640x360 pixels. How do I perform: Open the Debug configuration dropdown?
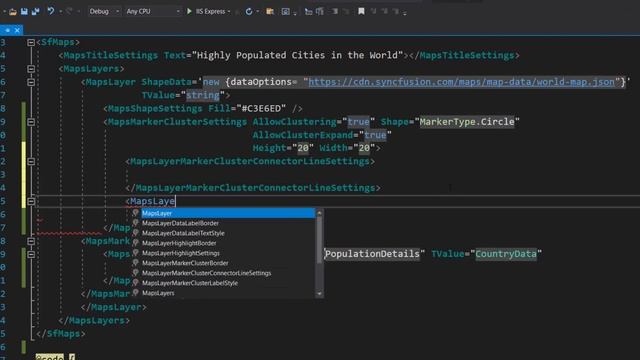coord(104,11)
